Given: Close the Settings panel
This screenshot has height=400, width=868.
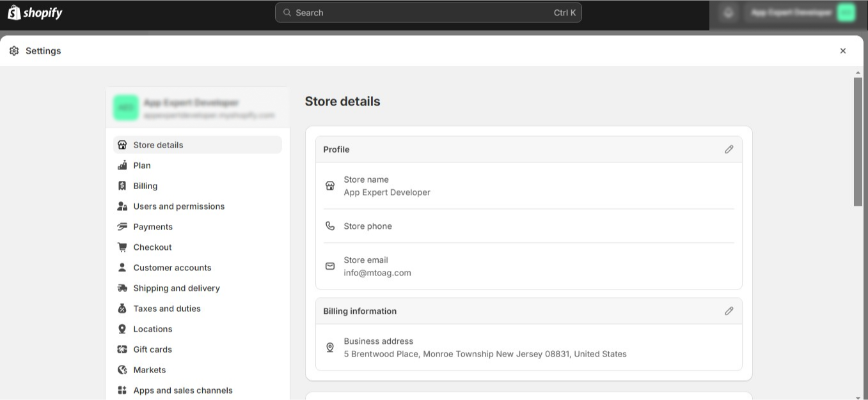Looking at the screenshot, I should 842,51.
